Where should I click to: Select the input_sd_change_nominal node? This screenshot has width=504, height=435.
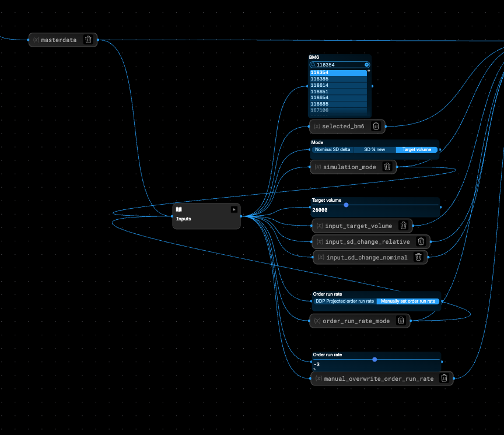click(x=370, y=257)
